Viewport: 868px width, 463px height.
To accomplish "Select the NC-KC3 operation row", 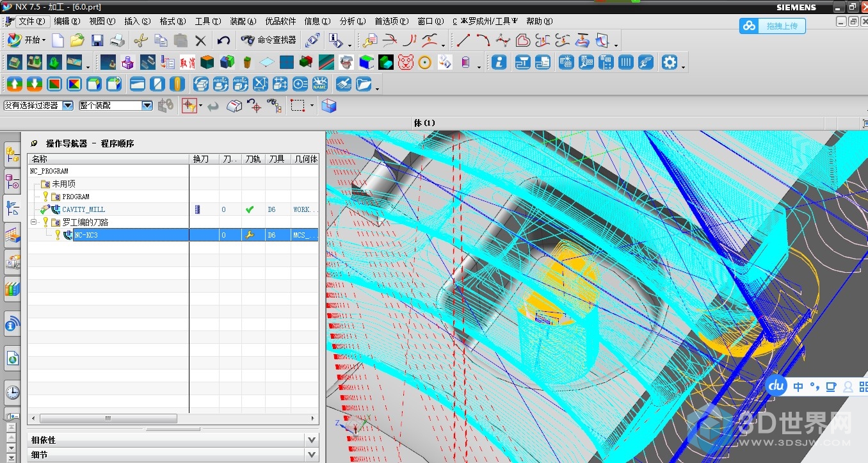I will click(173, 235).
